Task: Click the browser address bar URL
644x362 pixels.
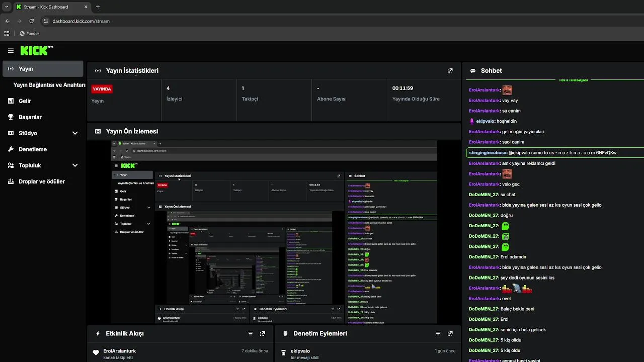Action: point(81,21)
